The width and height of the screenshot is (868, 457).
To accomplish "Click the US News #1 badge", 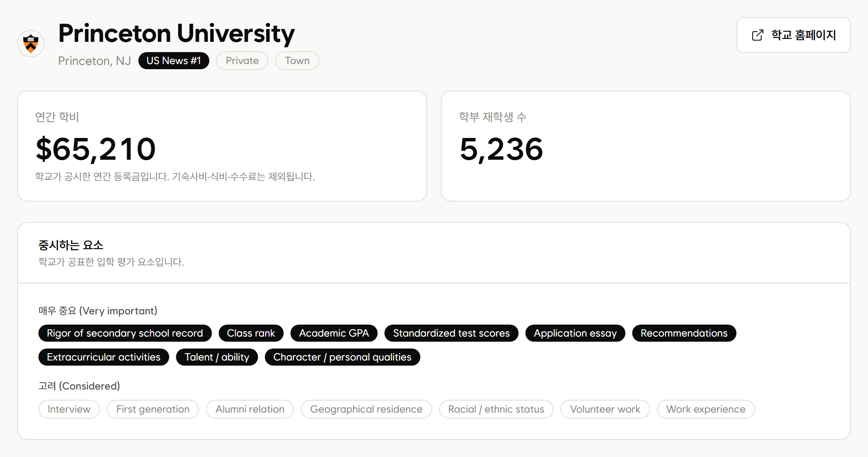I will (173, 61).
